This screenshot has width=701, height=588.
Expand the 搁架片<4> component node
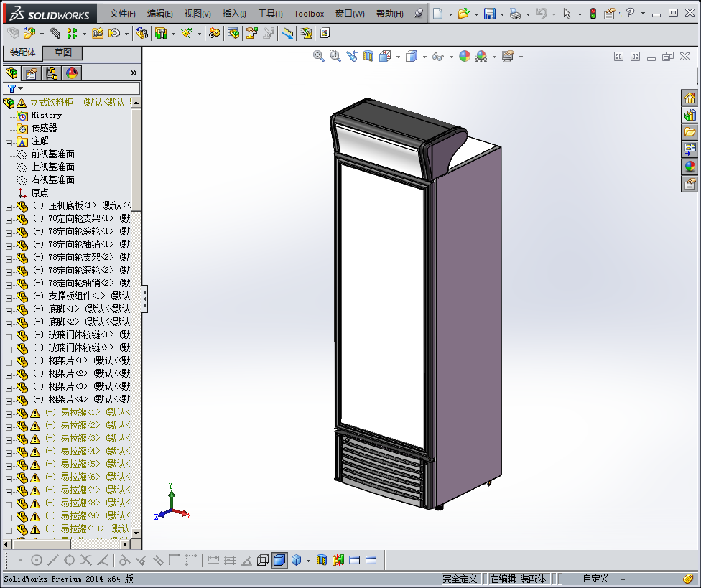click(9, 401)
